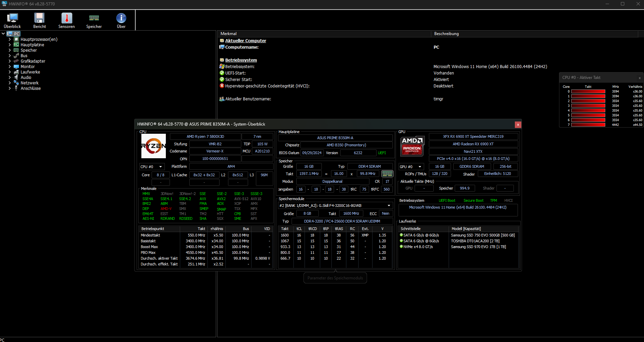
Task: Open the memory module G.Skill dropdown
Action: [x=335, y=206]
